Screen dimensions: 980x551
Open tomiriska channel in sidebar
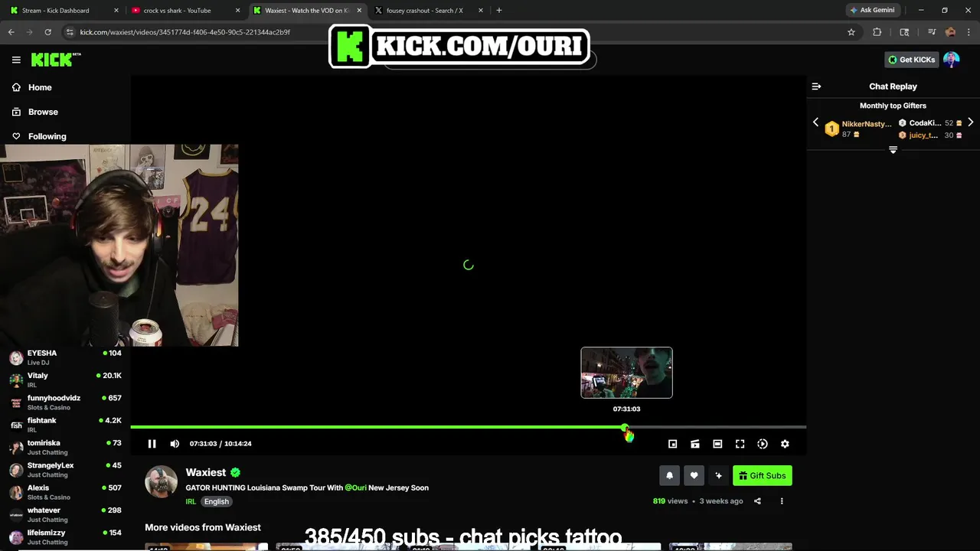tap(65, 447)
